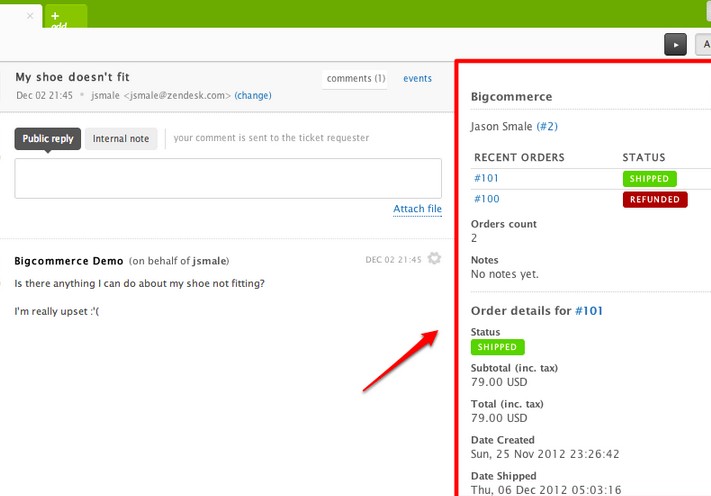
Task: Close the current ticket tab
Action: tap(30, 16)
